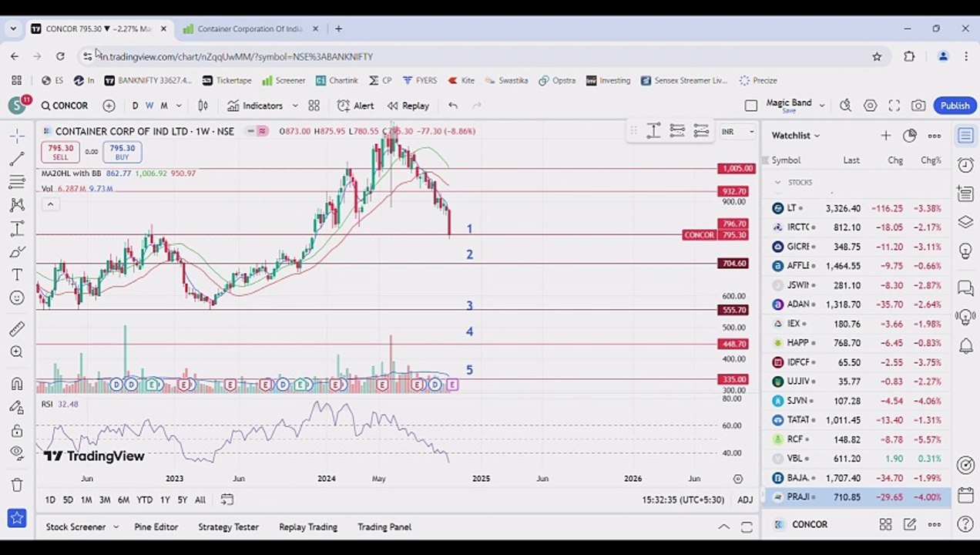The width and height of the screenshot is (980, 555).
Task: Maximize the bottom panel
Action: coord(747,527)
